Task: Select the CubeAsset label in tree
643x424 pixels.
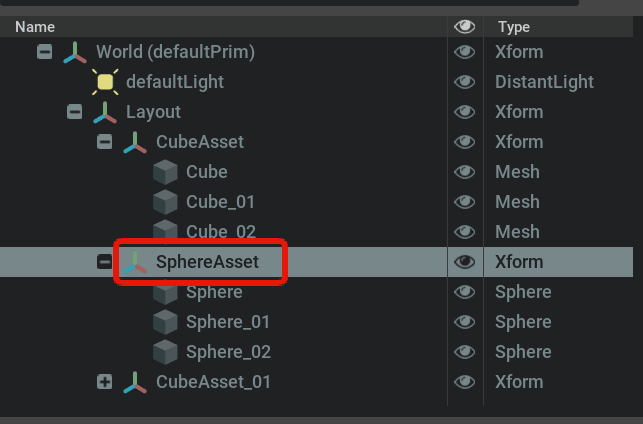Action: [x=200, y=142]
